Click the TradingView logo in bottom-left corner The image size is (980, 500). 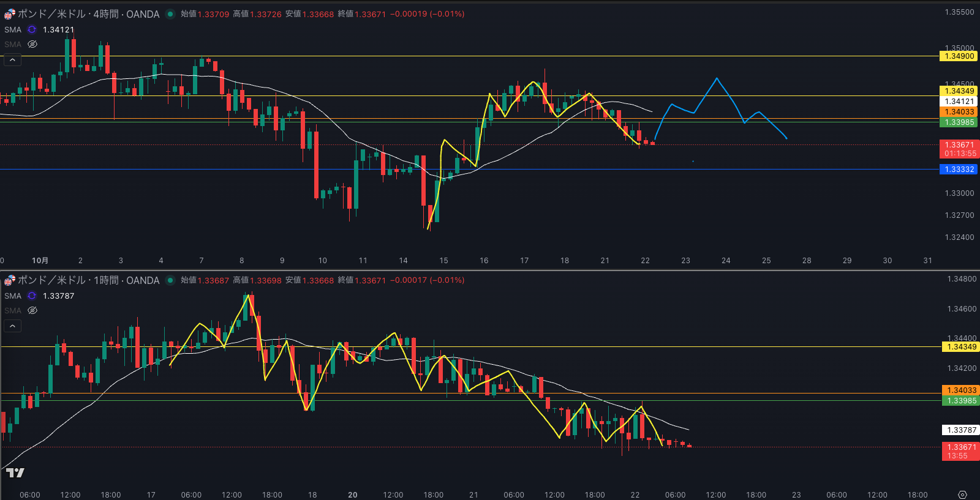pos(15,472)
